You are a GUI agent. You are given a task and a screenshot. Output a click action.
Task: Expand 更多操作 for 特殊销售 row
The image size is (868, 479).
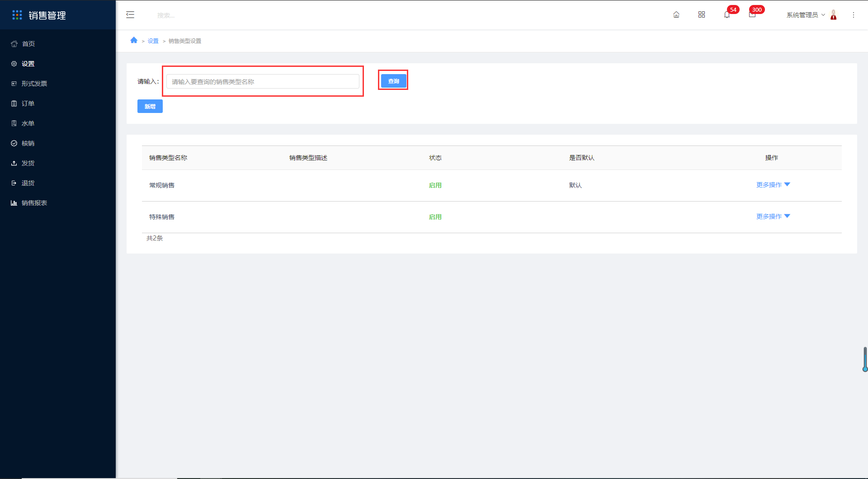click(x=773, y=216)
